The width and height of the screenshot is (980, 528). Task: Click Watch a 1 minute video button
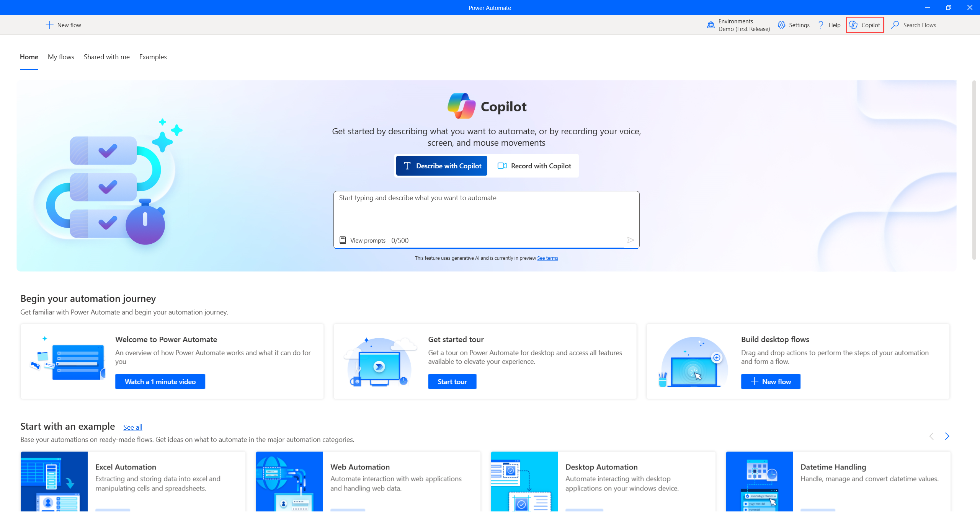tap(160, 381)
